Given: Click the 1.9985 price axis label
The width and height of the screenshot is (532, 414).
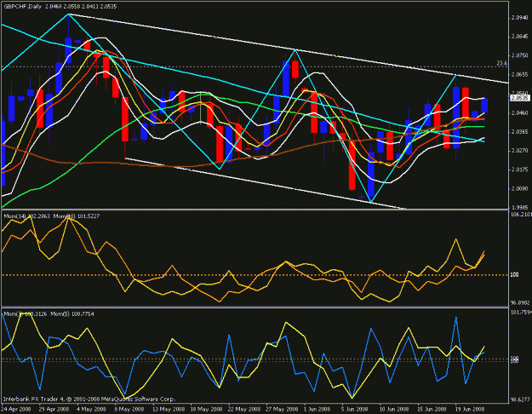Looking at the screenshot, I should click(519, 207).
